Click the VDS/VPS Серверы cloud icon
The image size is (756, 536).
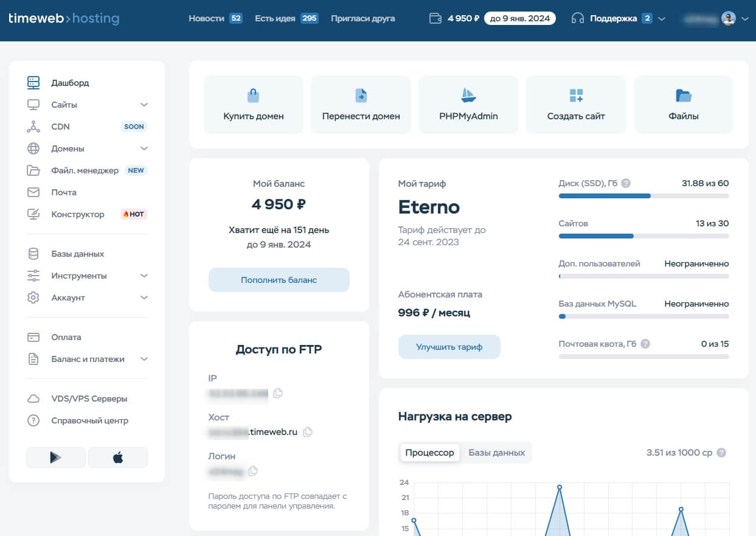tap(33, 399)
